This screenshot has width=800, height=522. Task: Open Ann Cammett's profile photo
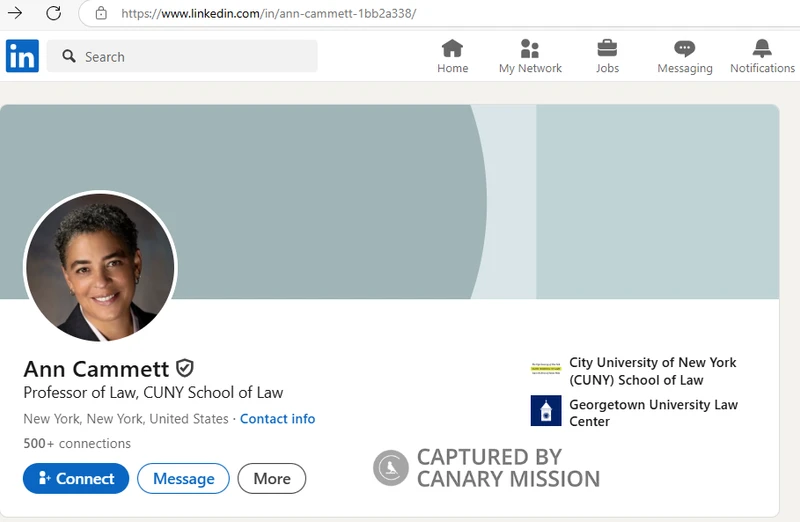[101, 266]
